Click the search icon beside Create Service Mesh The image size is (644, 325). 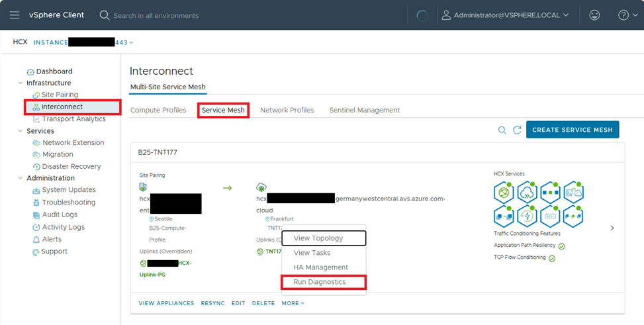point(502,130)
